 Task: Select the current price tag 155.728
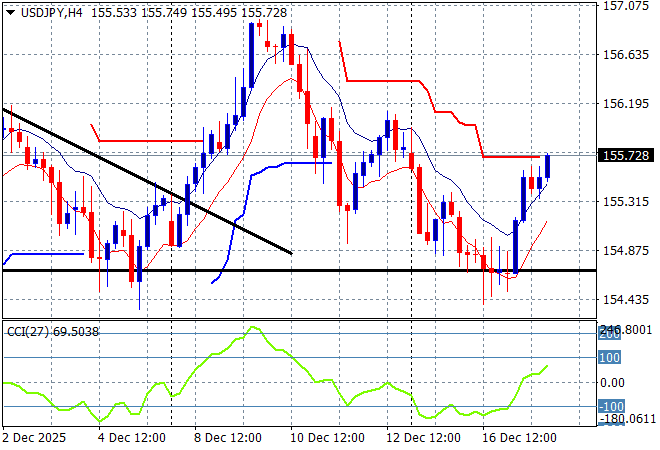[626, 156]
